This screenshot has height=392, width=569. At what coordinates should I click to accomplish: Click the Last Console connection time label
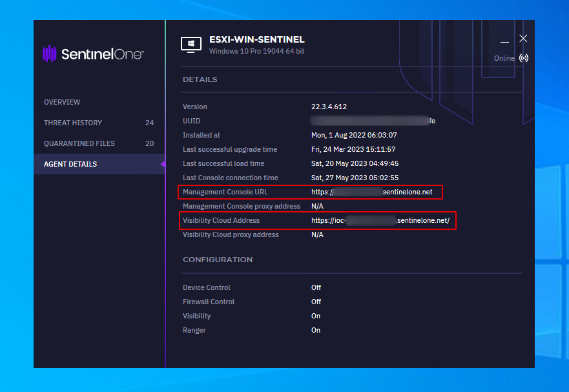click(231, 178)
